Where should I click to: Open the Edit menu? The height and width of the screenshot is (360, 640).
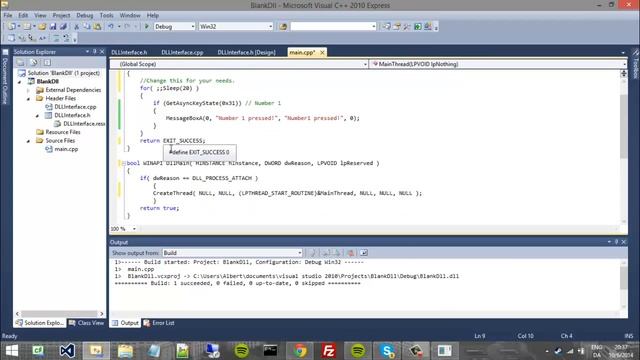pyautogui.click(x=23, y=16)
